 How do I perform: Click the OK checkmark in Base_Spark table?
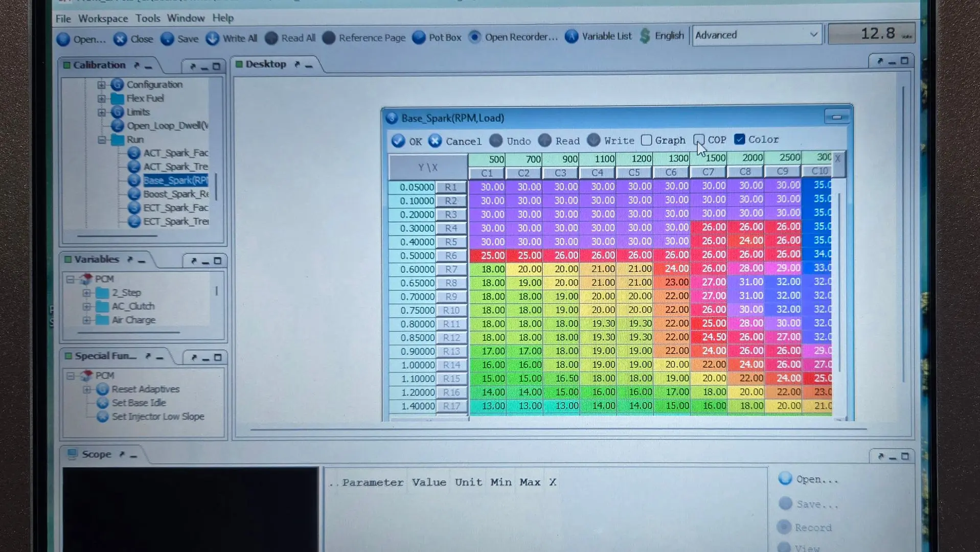point(398,141)
